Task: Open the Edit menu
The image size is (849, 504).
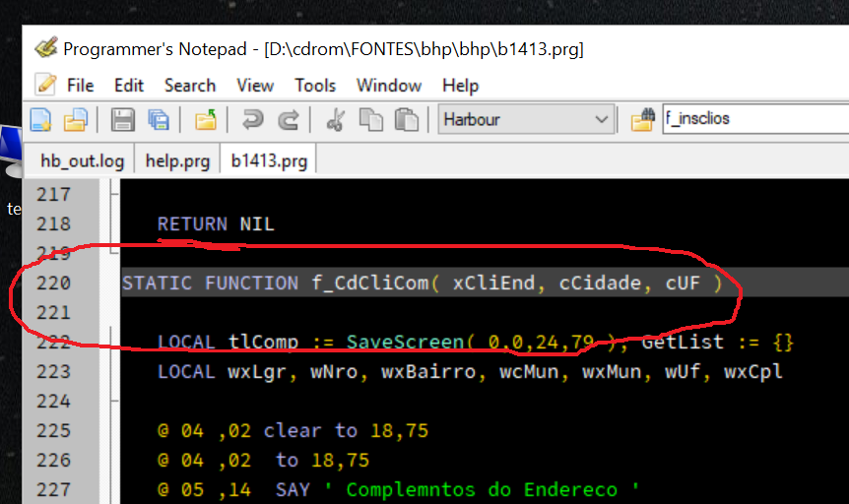Action: [x=129, y=86]
